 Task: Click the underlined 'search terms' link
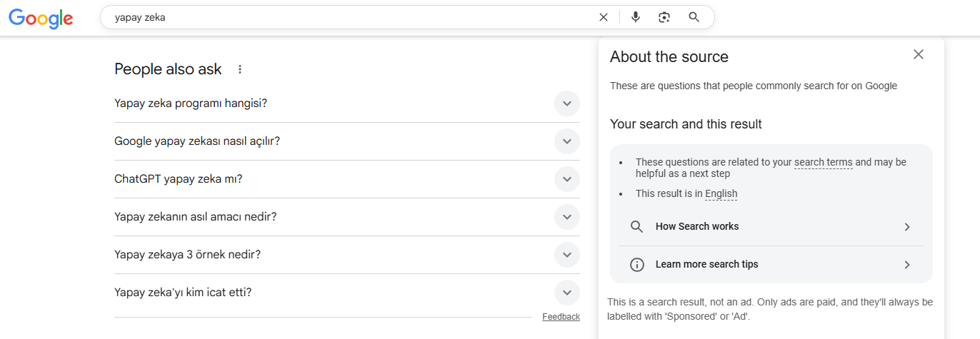824,162
